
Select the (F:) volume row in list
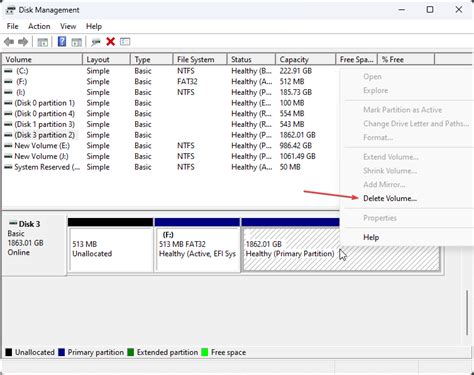(x=171, y=81)
